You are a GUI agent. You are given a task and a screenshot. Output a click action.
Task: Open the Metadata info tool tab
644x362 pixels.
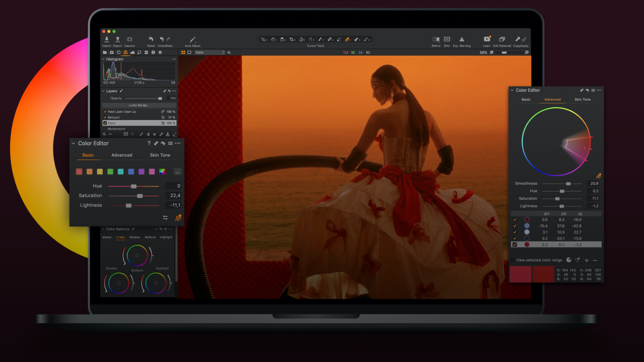pyautogui.click(x=153, y=52)
